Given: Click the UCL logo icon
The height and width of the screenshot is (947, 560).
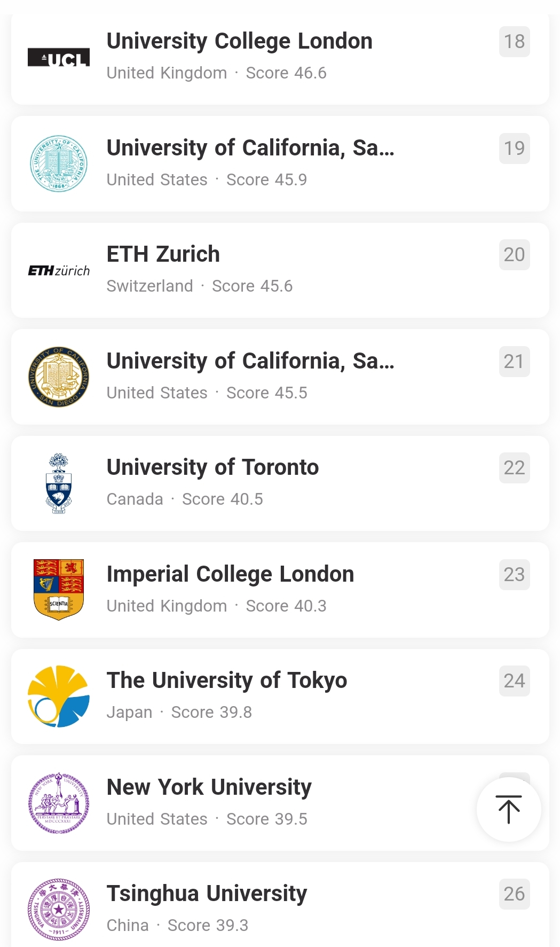Looking at the screenshot, I should (59, 58).
